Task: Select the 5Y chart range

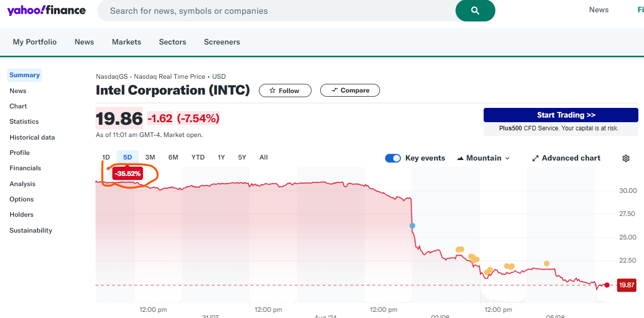Action: pos(242,157)
